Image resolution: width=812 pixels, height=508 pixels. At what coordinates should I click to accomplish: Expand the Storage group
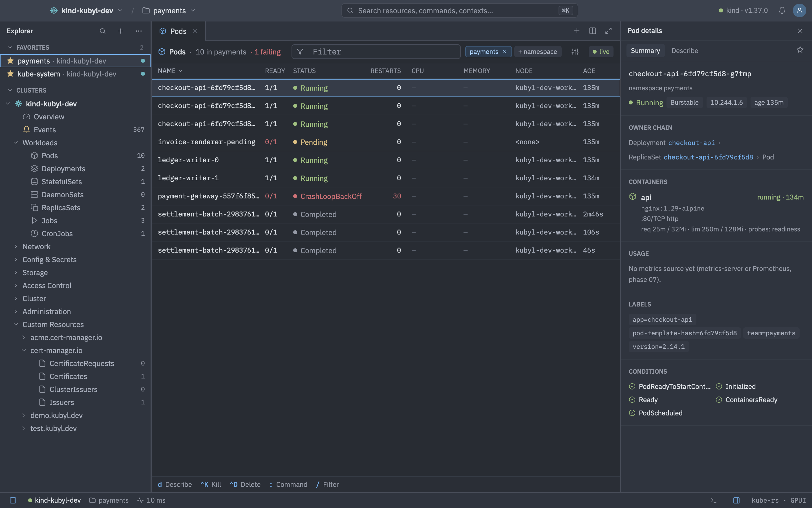tap(16, 272)
